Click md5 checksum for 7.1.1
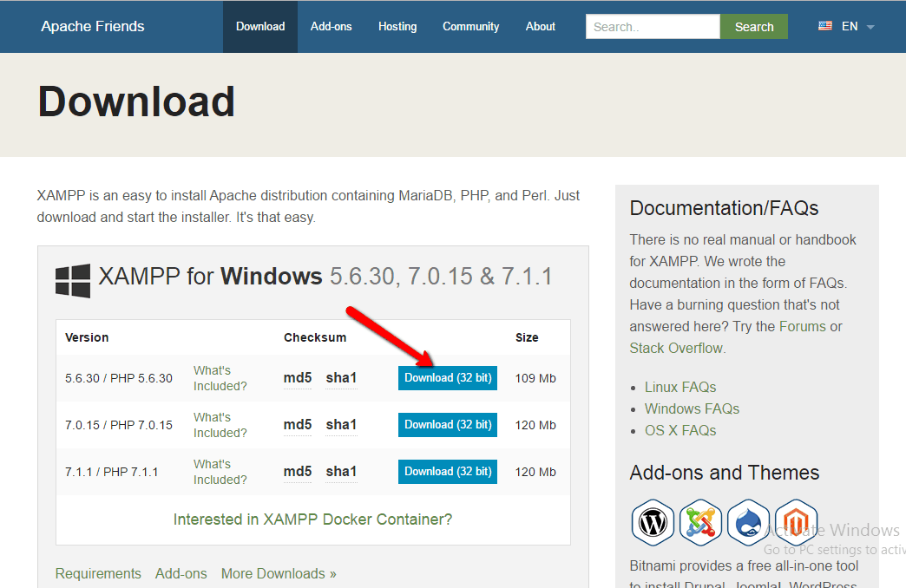The width and height of the screenshot is (906, 588). [x=298, y=472]
